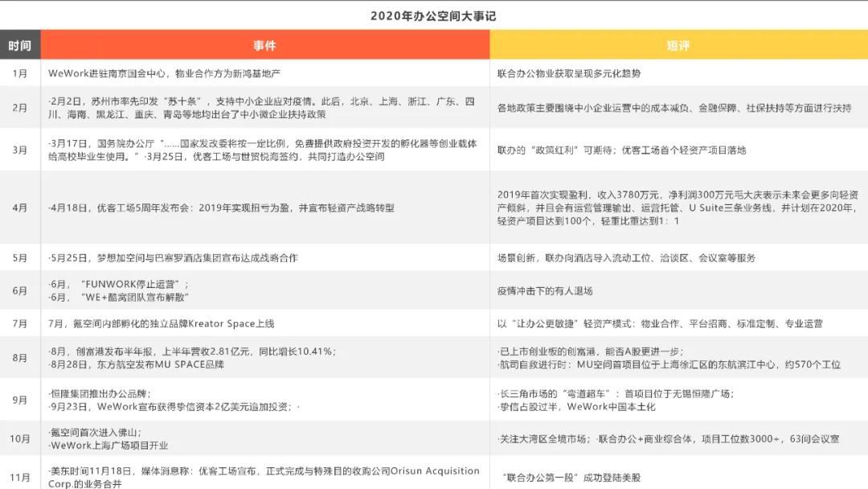The image size is (868, 489).
Task: Click the 疫情冲击下的有人退场 comment cell
Action: tap(545, 291)
